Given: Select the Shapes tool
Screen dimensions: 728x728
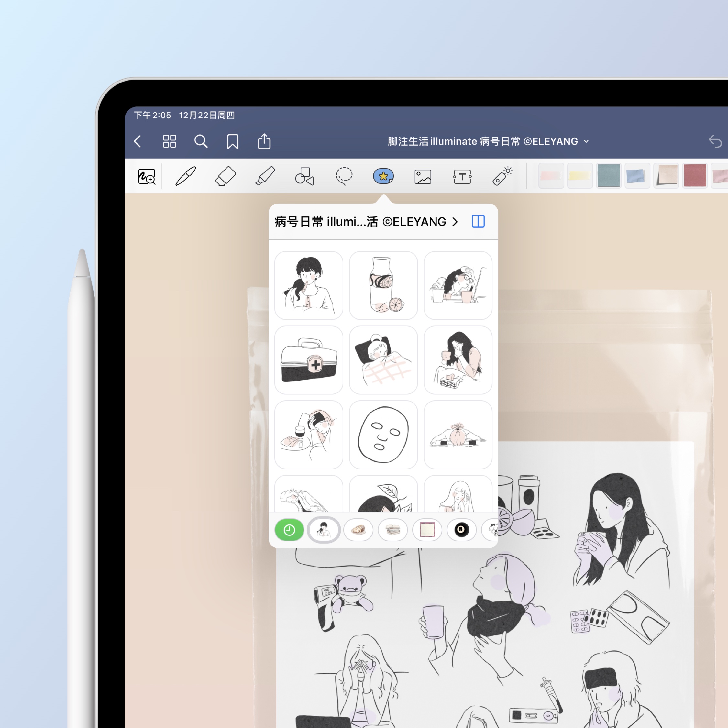Looking at the screenshot, I should click(x=304, y=176).
